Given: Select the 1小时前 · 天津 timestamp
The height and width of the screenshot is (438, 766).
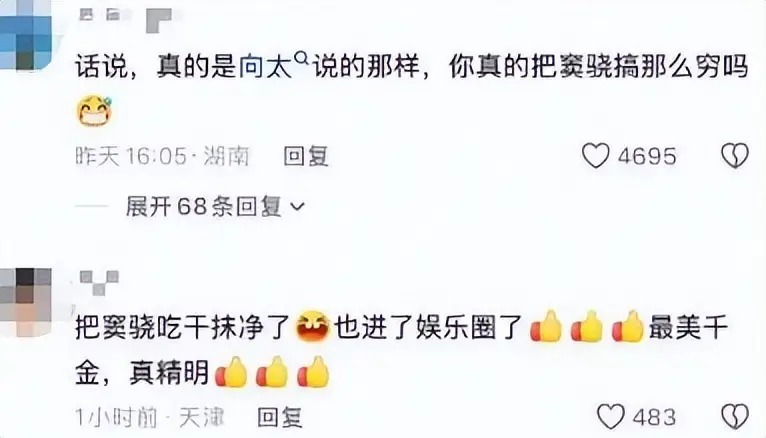Looking at the screenshot, I should (149, 417).
